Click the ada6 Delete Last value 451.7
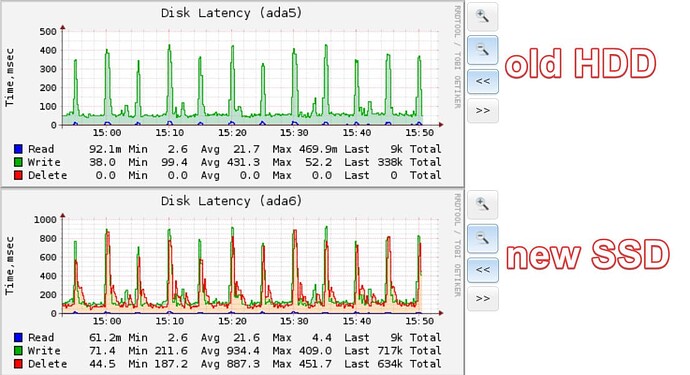The width and height of the screenshot is (690, 375). pos(316,364)
